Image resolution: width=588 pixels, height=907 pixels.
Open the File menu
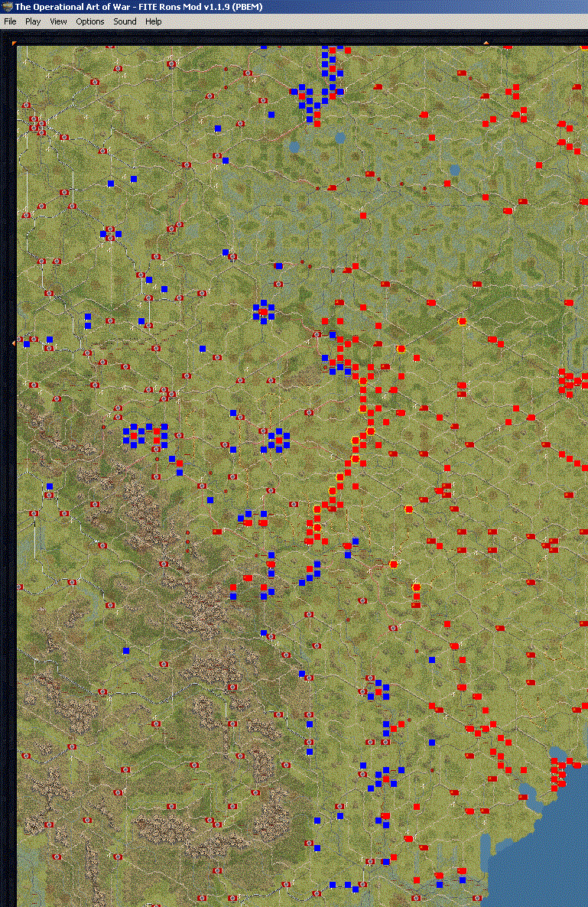coord(10,21)
